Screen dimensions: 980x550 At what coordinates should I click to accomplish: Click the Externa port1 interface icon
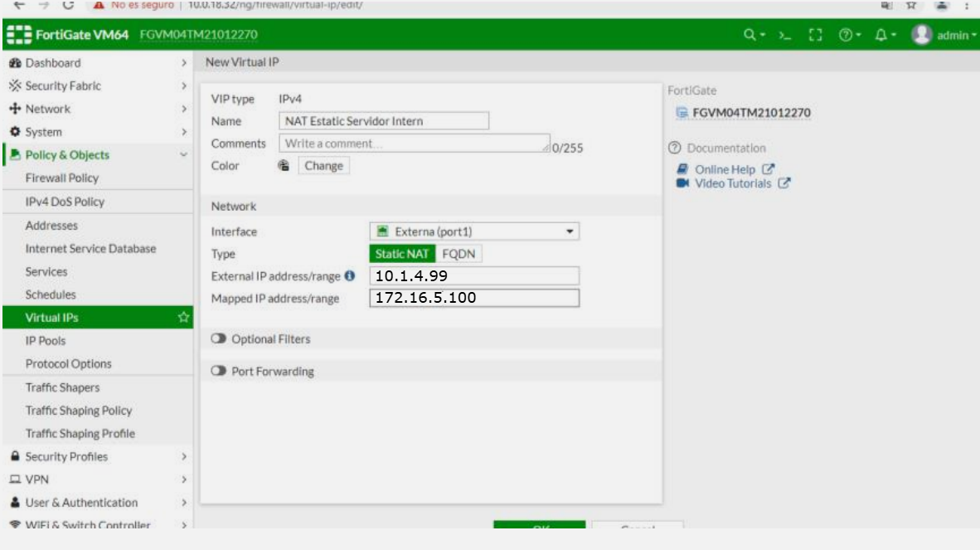pos(382,231)
